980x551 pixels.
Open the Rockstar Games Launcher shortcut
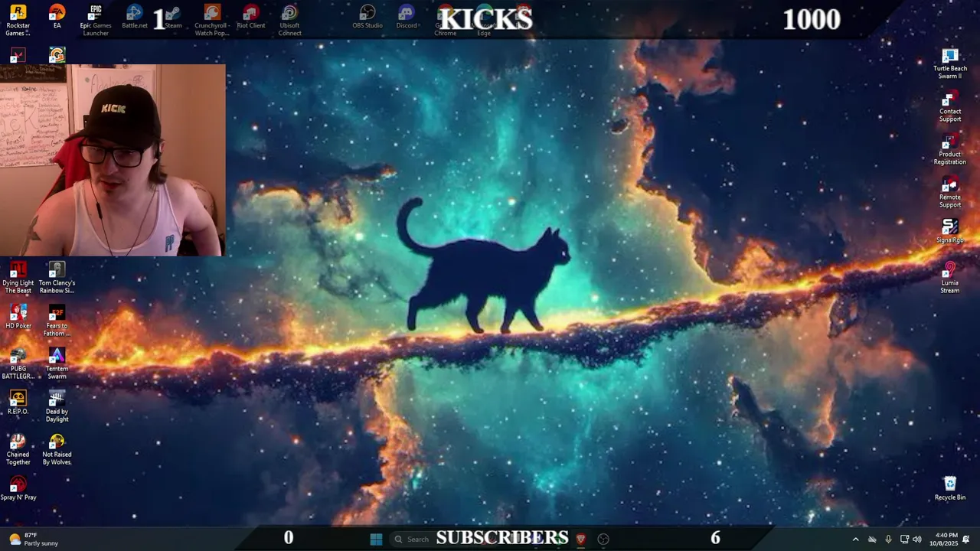coord(18,20)
